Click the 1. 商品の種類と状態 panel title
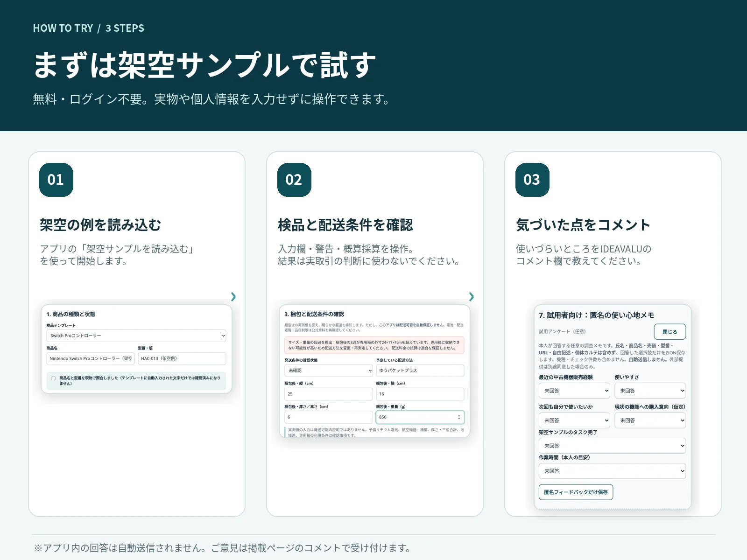 [x=71, y=314]
